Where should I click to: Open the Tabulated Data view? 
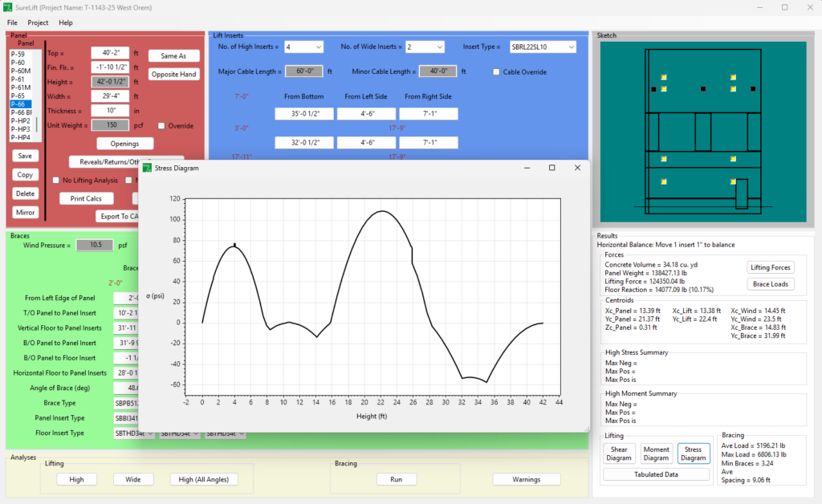656,474
